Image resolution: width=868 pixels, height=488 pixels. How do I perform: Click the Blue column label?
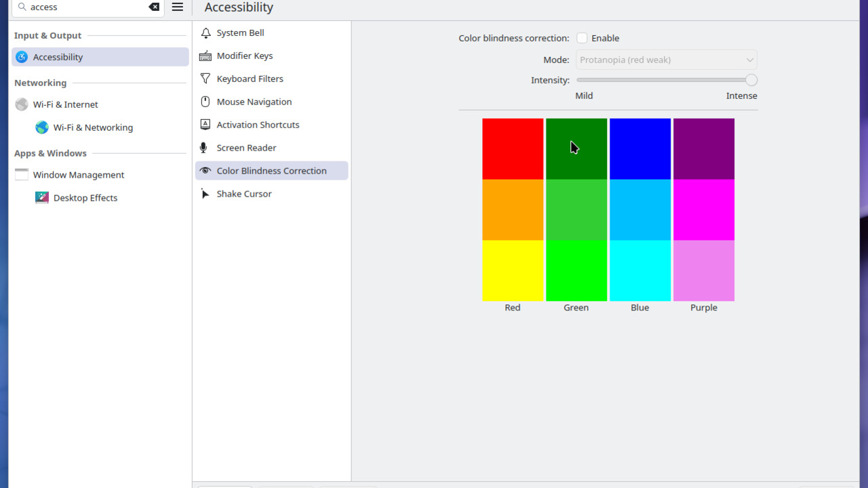pos(640,308)
